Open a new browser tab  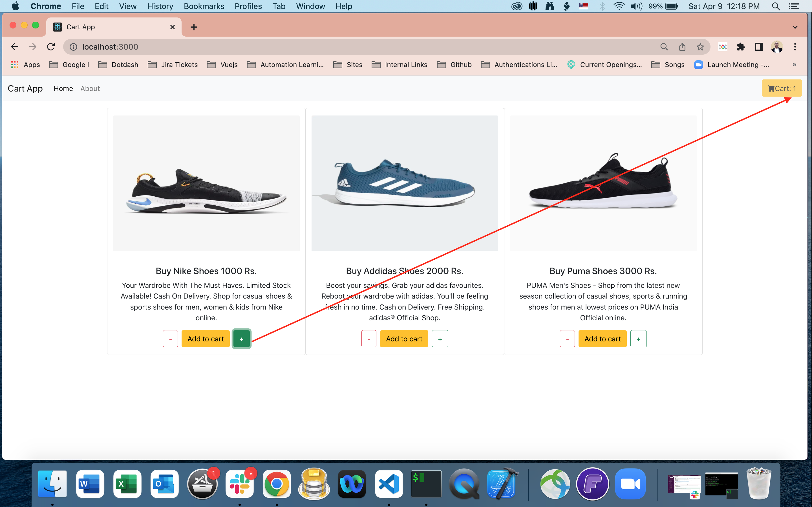pyautogui.click(x=194, y=27)
